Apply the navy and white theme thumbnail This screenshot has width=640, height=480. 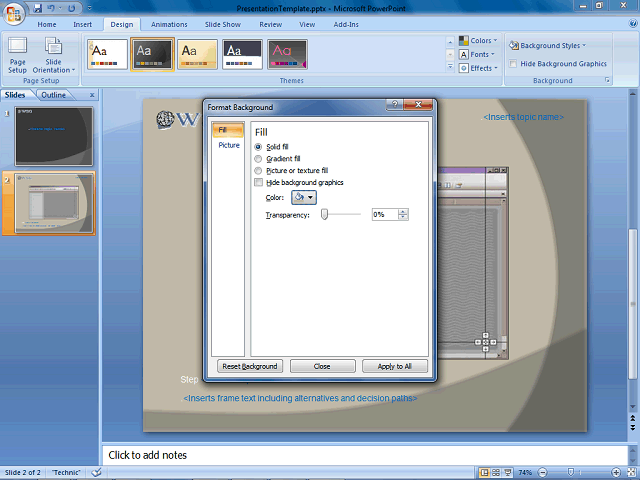coord(242,54)
